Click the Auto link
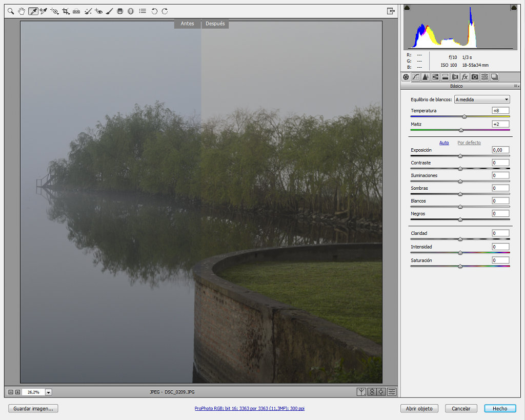The width and height of the screenshot is (525, 420). point(444,143)
